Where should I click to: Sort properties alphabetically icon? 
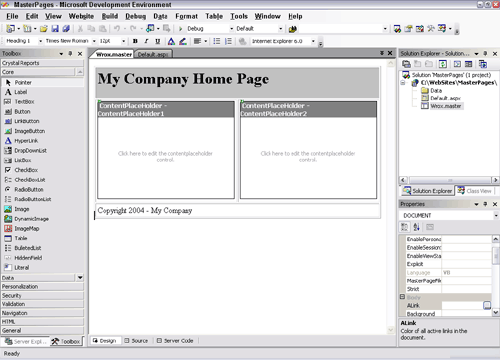(x=416, y=227)
